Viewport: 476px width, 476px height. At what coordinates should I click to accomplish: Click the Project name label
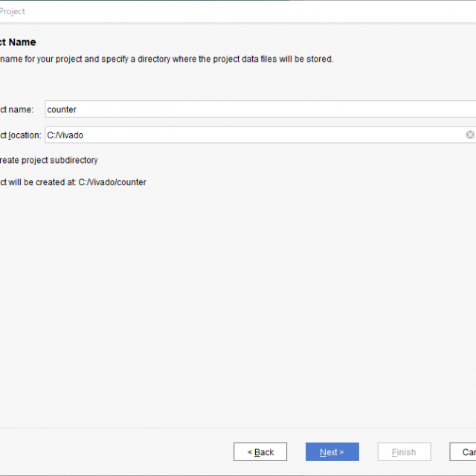click(16, 109)
